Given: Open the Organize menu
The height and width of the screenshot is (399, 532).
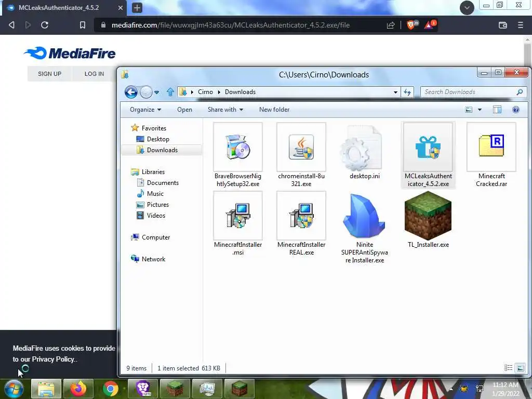Looking at the screenshot, I should point(145,110).
